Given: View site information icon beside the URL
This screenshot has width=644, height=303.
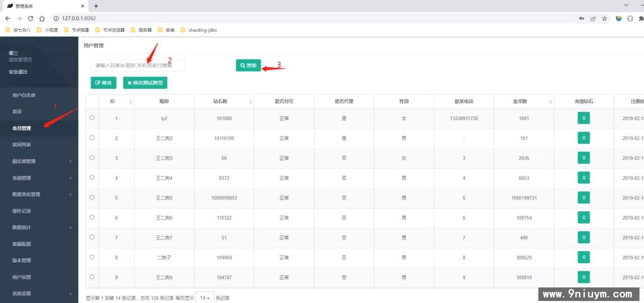Looking at the screenshot, I should [56, 18].
